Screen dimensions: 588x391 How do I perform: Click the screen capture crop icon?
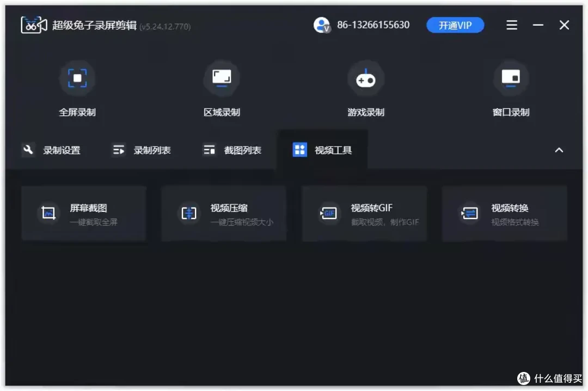click(48, 213)
